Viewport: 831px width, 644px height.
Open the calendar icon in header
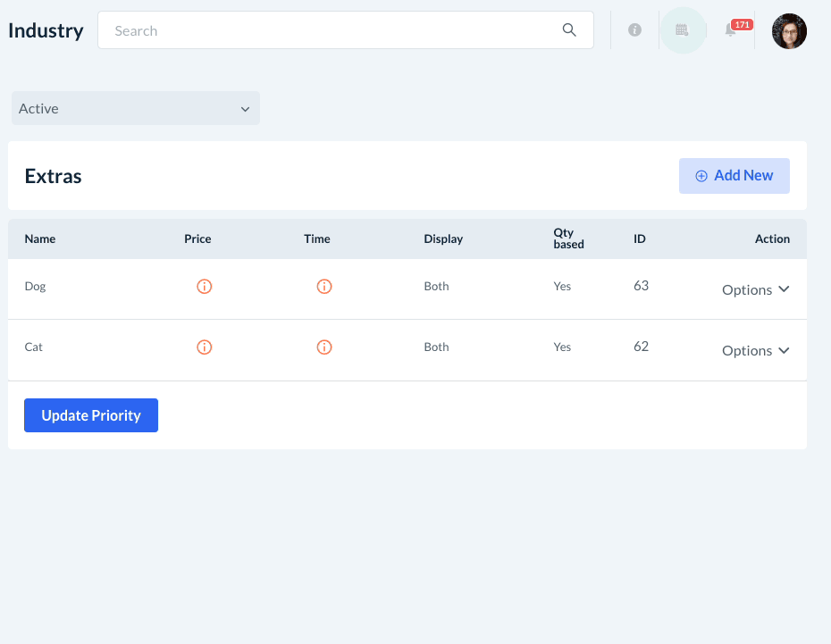tap(682, 30)
